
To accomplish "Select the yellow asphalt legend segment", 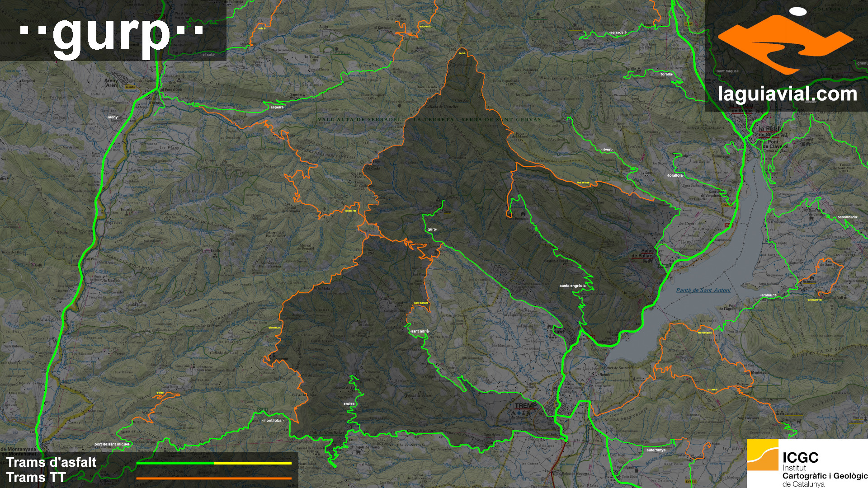I will [x=253, y=463].
